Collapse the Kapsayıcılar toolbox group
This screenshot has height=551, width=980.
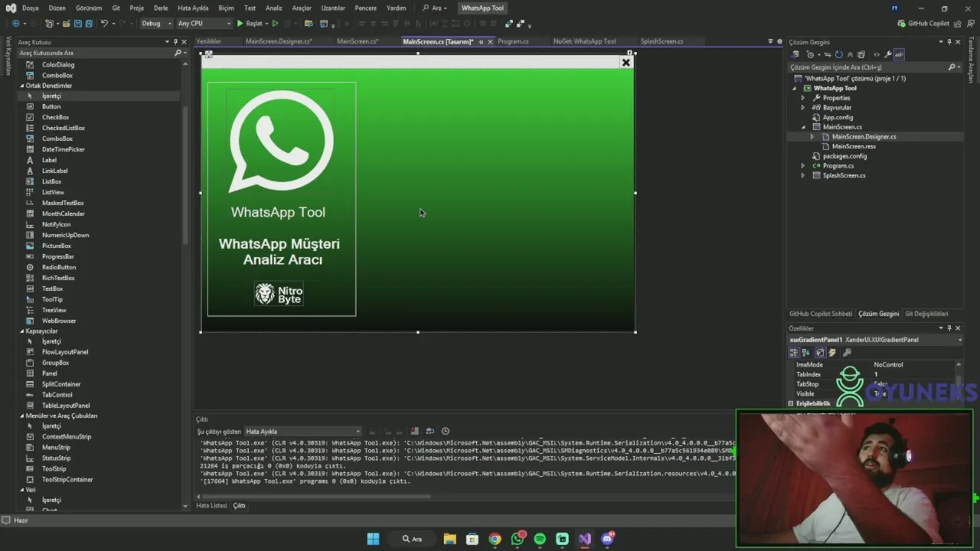tap(22, 331)
